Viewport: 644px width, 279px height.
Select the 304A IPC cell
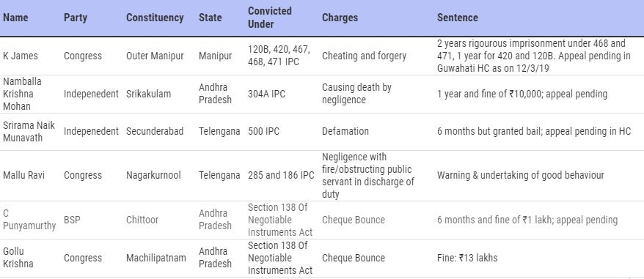pos(266,94)
